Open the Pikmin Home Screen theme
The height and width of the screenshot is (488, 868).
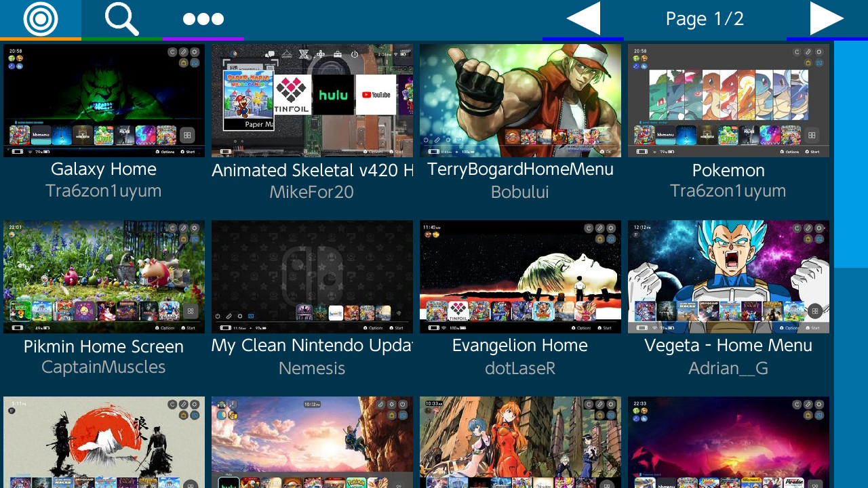104,276
